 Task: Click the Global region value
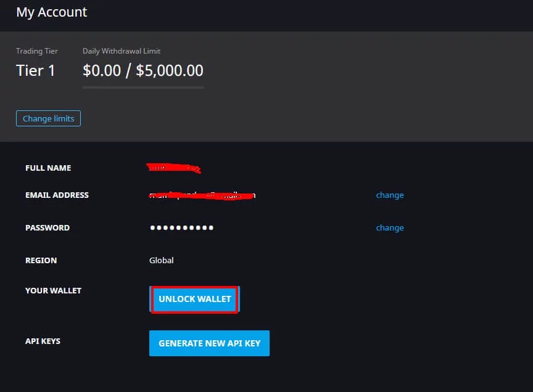pos(162,261)
